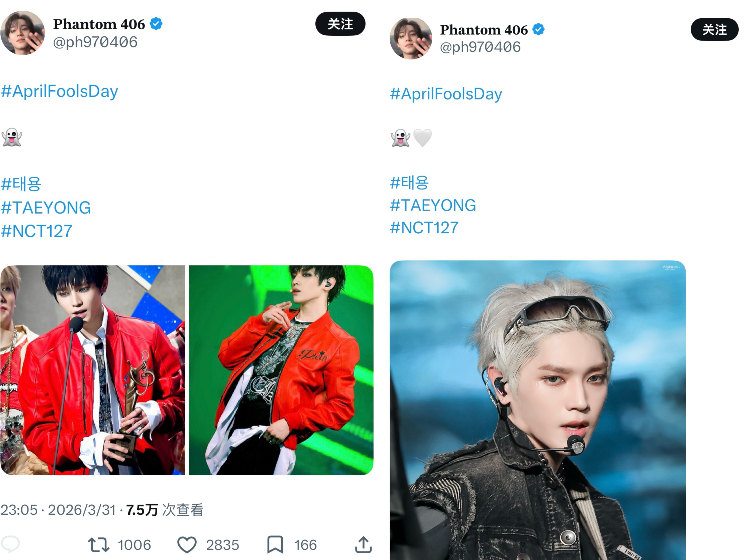Open left profile avatar picture
The image size is (747, 560).
click(x=23, y=33)
